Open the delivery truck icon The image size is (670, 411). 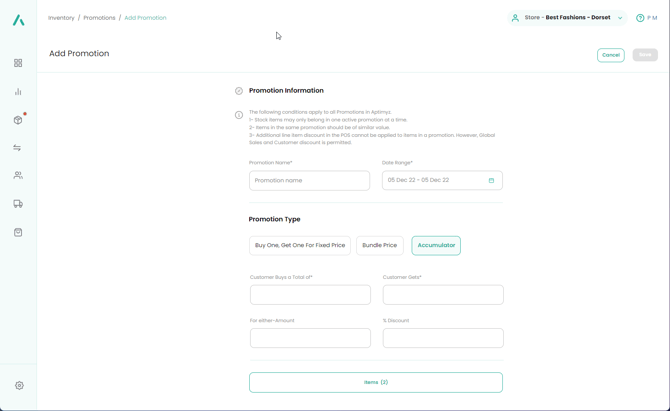pyautogui.click(x=18, y=204)
